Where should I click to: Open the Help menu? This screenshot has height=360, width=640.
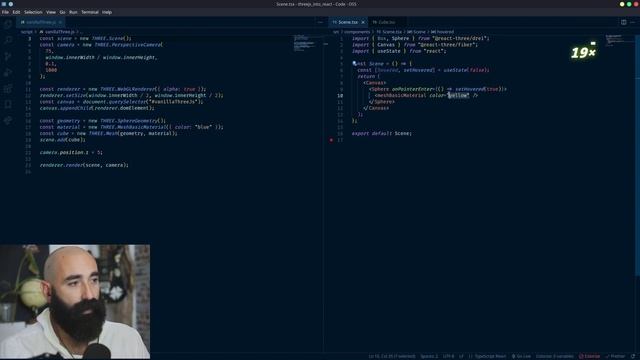click(107, 12)
